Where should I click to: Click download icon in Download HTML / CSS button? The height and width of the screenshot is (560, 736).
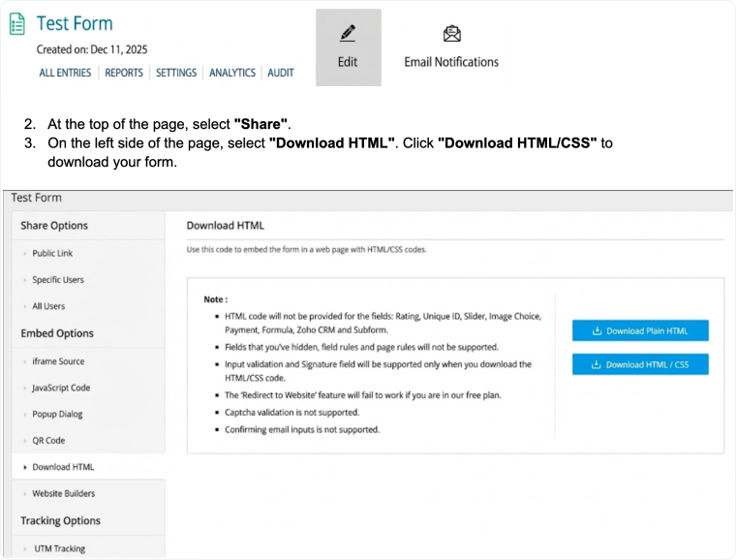coord(597,364)
